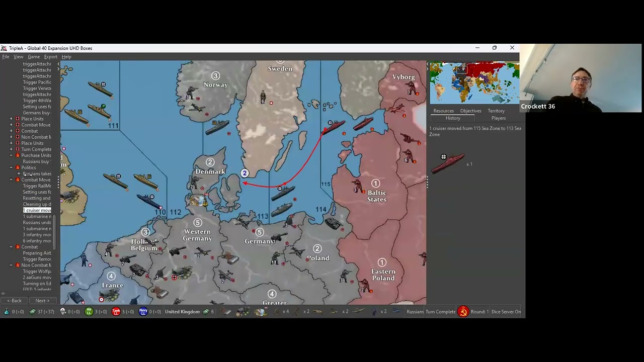
Task: Click the naval base icon in Denmark
Action: pyautogui.click(x=199, y=201)
